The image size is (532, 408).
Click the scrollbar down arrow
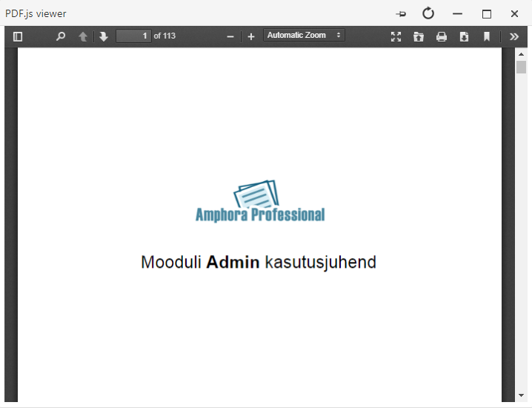coord(521,395)
